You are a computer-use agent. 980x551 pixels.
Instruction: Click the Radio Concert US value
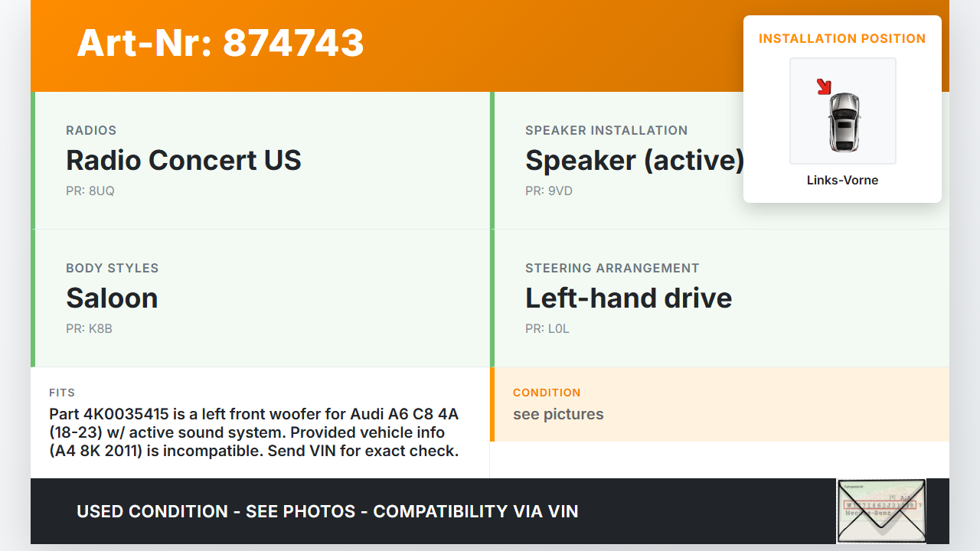184,161
